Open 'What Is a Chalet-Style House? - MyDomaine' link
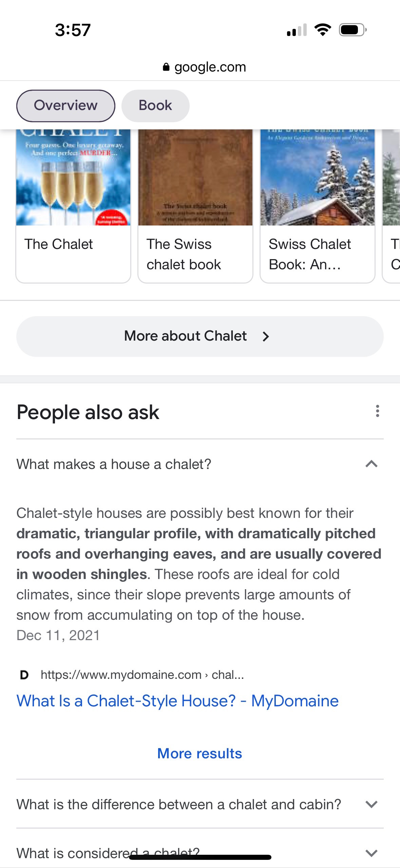This screenshot has width=400, height=868. (x=177, y=701)
